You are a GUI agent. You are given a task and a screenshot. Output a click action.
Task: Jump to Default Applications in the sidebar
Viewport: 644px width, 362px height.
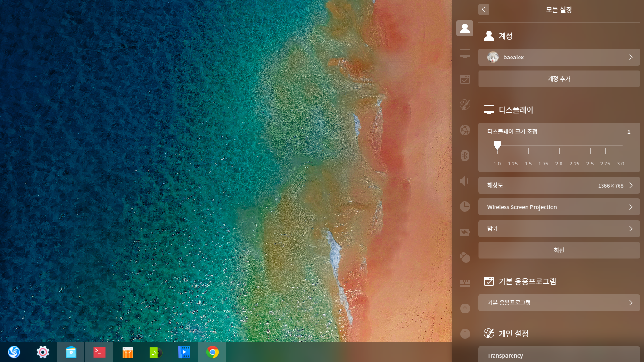465,79
